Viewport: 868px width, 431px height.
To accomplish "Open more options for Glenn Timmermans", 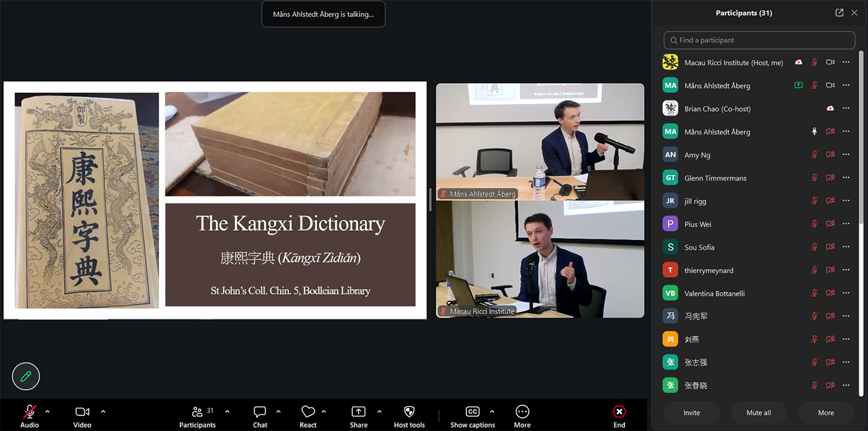I will point(846,178).
